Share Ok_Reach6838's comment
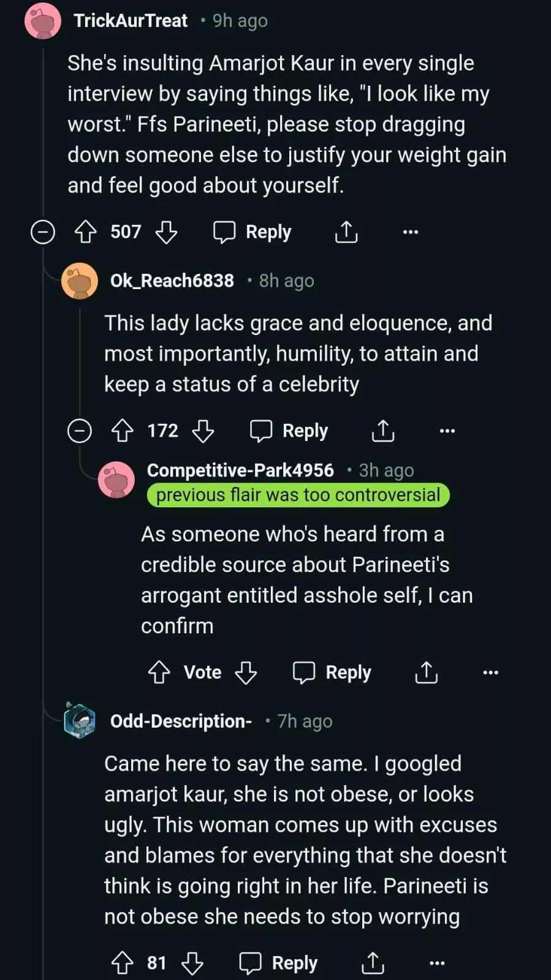 tap(383, 431)
